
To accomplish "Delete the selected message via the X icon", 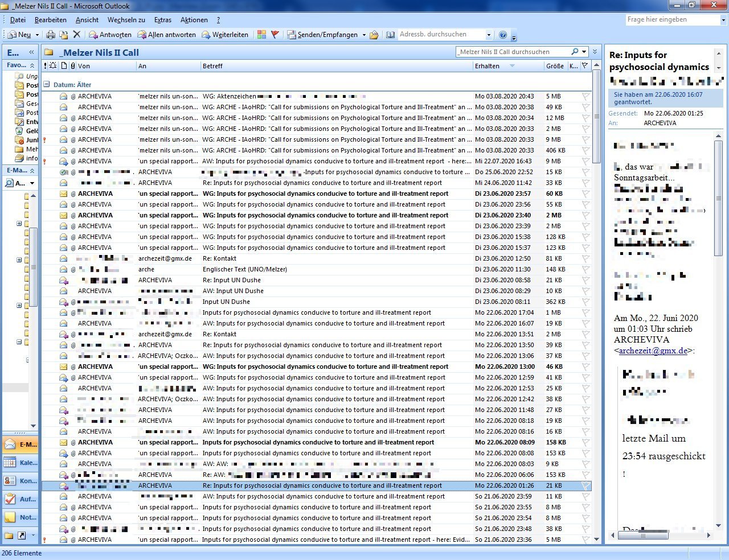I will click(77, 35).
